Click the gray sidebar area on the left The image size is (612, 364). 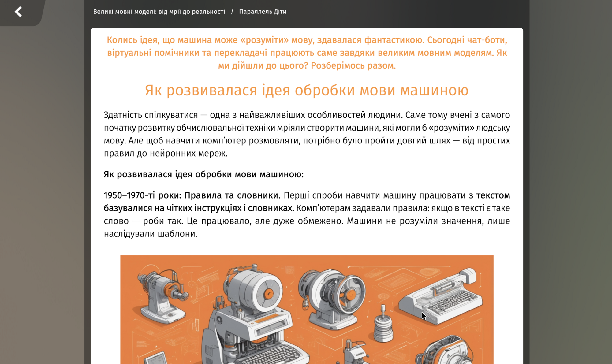click(43, 184)
